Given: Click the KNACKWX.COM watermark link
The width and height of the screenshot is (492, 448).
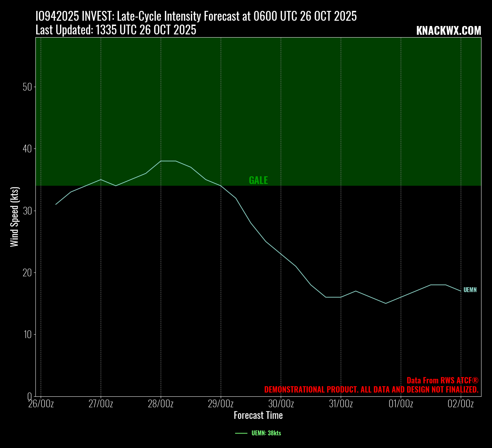Looking at the screenshot, I should click(448, 31).
